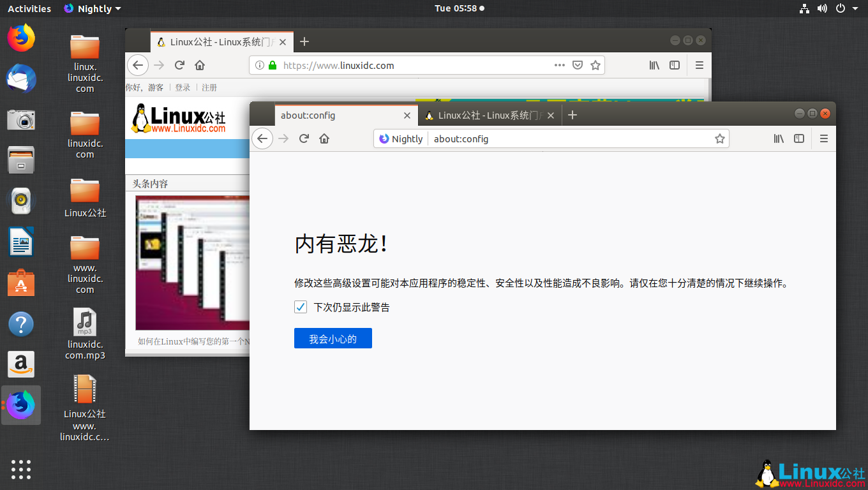868x490 pixels.
Task: Open Library in the linuxidc.com window
Action: tap(654, 65)
